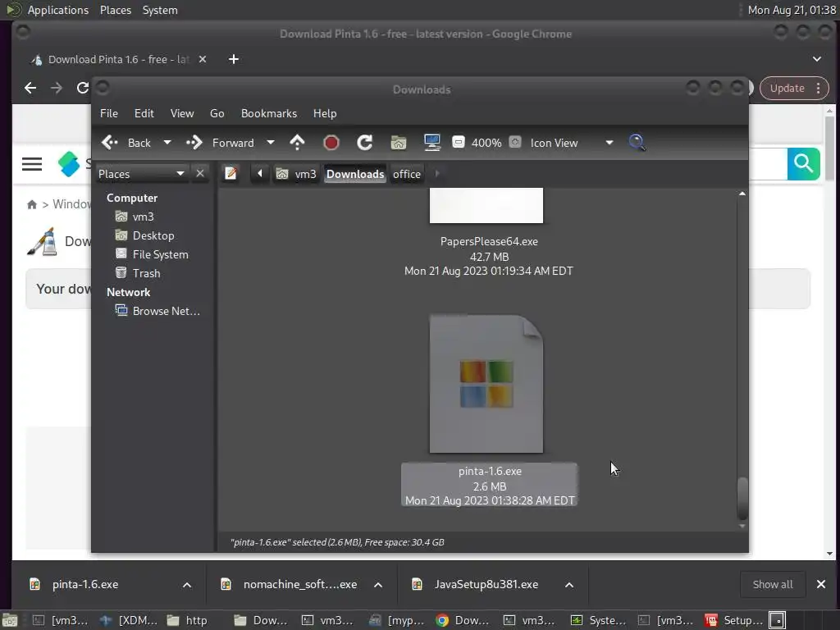Open the Applications menu in top panel
Screen dimensions: 840x630
(58, 10)
